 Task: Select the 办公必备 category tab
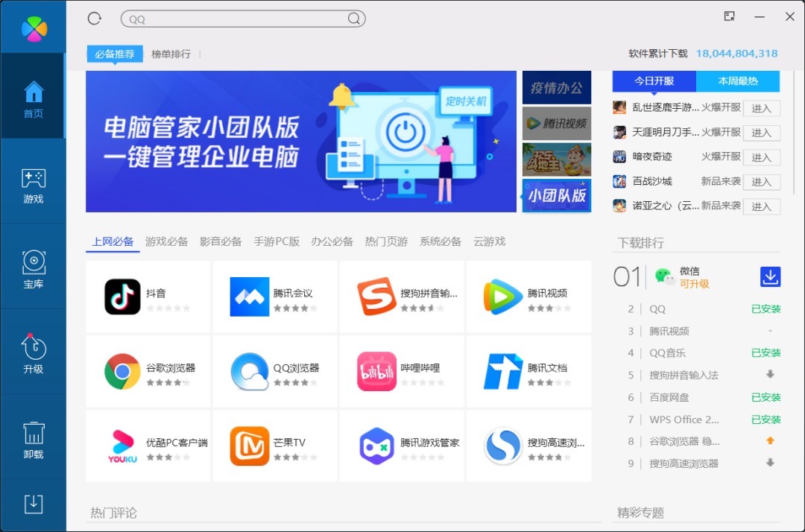(x=332, y=241)
